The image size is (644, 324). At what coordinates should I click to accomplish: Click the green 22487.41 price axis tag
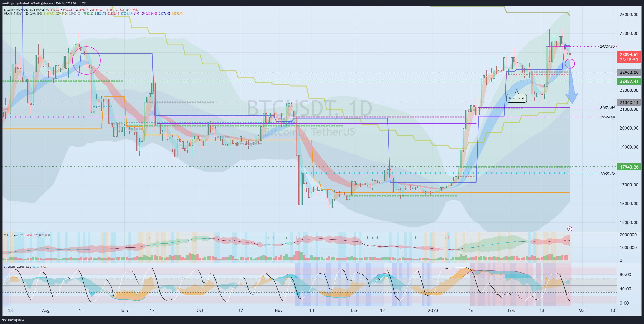(629, 81)
